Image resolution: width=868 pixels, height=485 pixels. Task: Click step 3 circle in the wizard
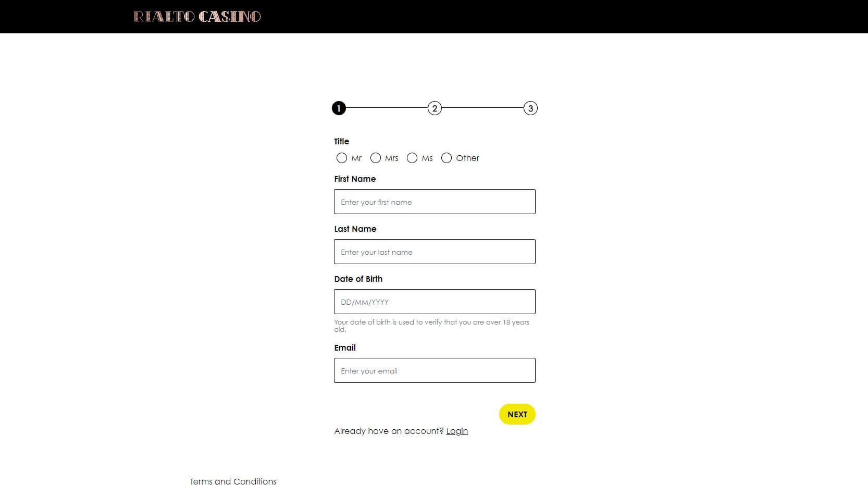point(530,108)
